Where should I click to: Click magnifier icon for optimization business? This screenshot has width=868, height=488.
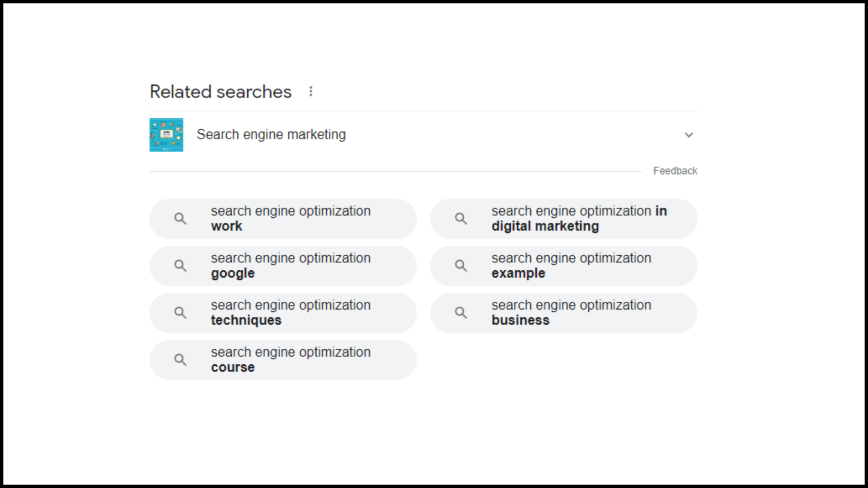pyautogui.click(x=461, y=313)
